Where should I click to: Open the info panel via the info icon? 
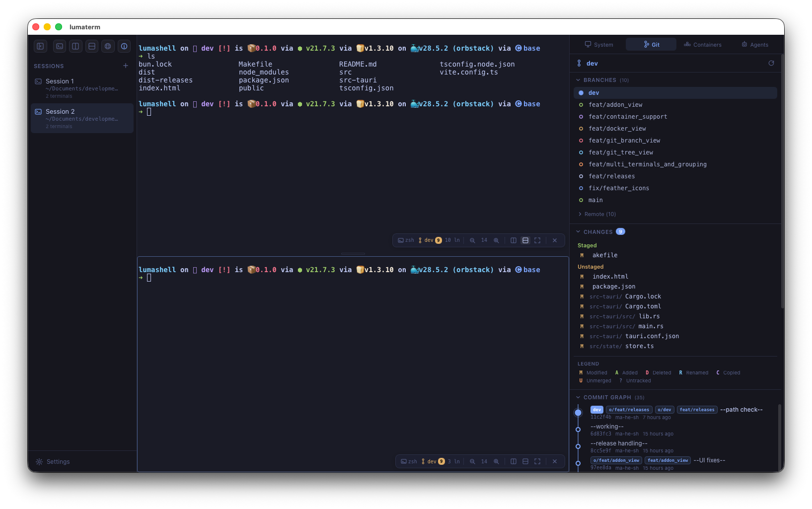124,46
